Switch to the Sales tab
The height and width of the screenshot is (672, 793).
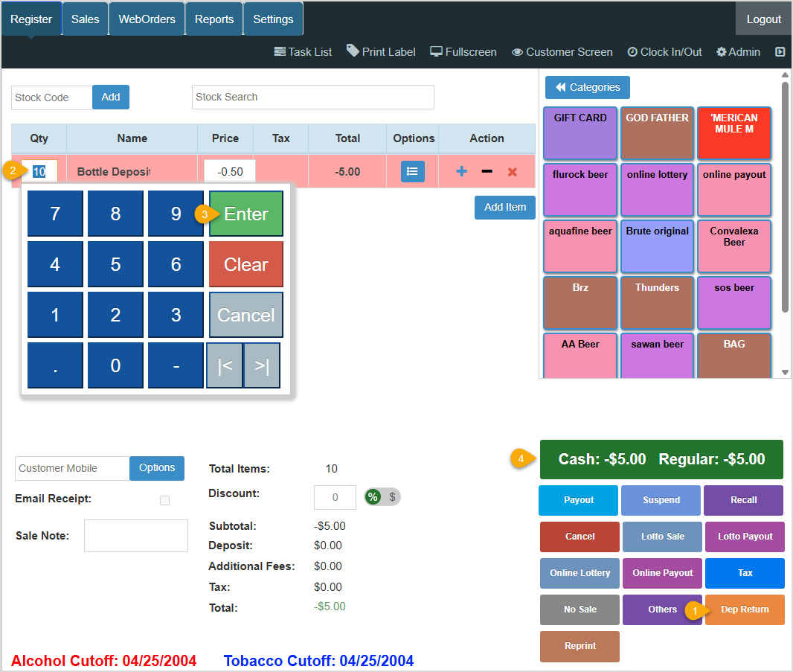84,19
